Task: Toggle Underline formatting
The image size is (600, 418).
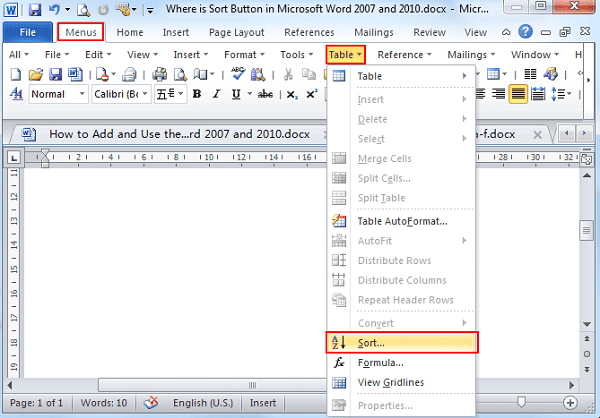Action: pos(236,94)
